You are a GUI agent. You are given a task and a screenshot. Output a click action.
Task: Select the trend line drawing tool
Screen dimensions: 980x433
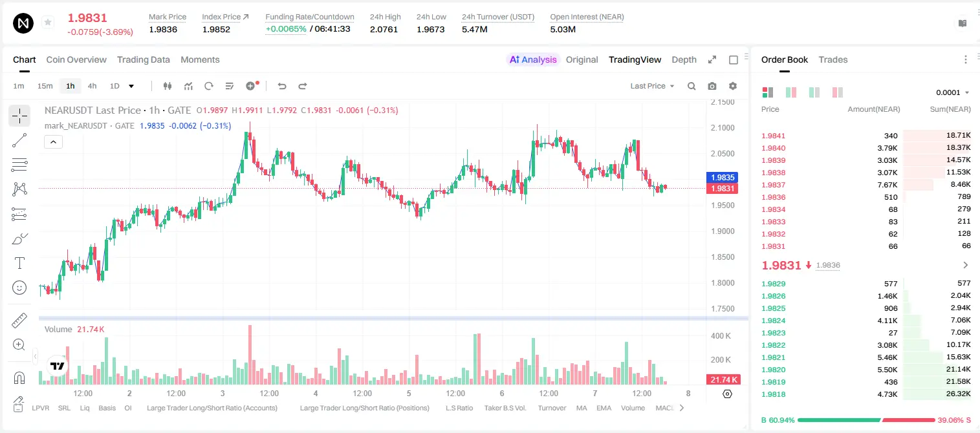pyautogui.click(x=19, y=140)
